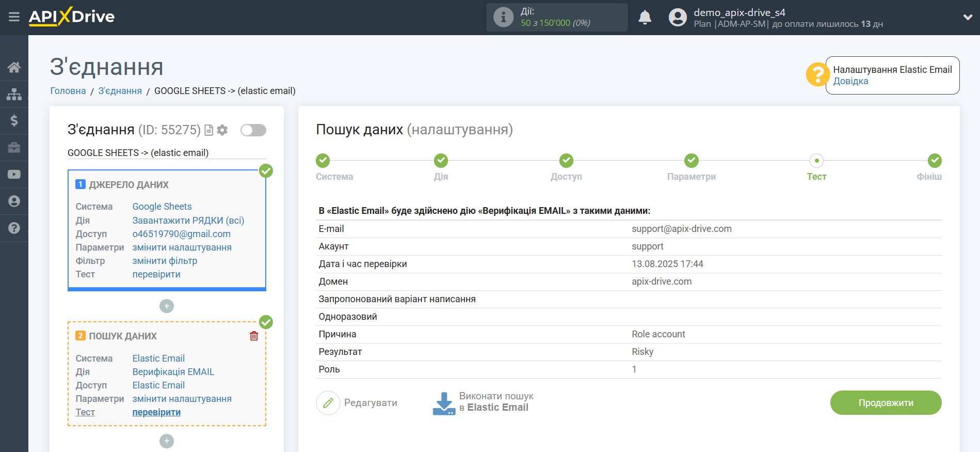
Task: Select the 13.08.2025 17:44 date value
Action: click(x=667, y=264)
